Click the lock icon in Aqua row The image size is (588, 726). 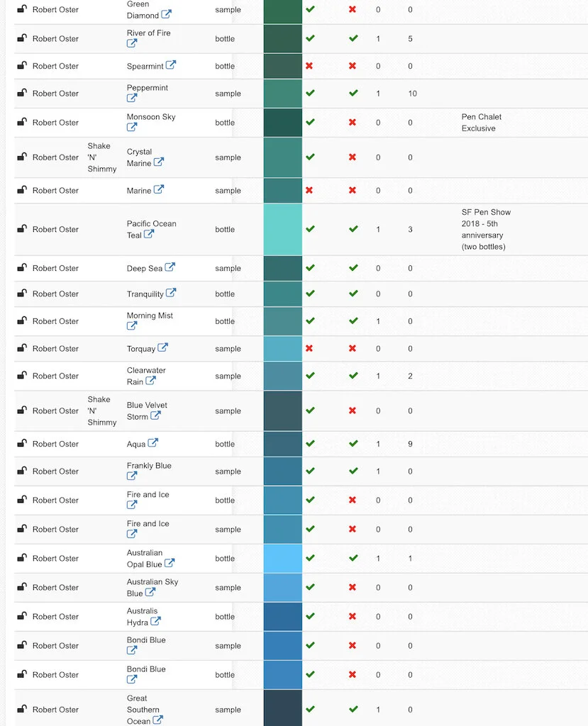pos(22,443)
